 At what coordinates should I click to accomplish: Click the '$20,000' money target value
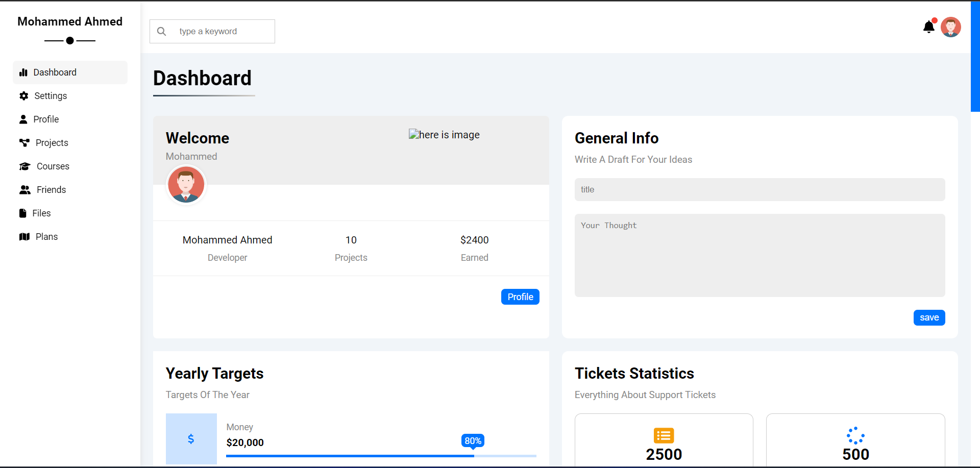coord(245,442)
